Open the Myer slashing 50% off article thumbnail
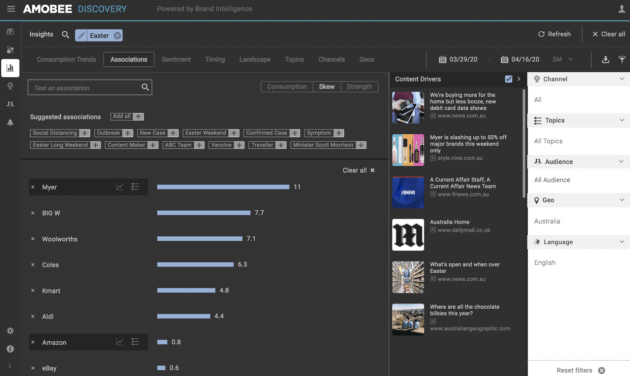Viewport: 630px width, 376px height. (x=408, y=150)
